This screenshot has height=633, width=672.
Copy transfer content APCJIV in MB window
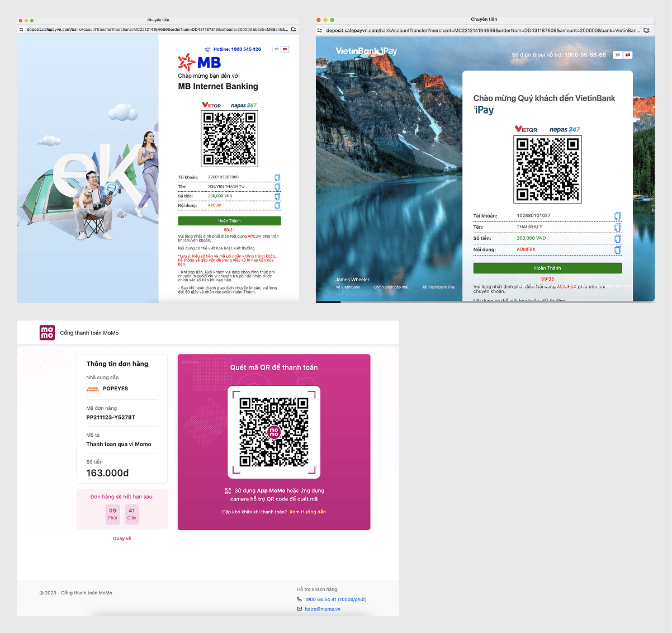pos(277,206)
